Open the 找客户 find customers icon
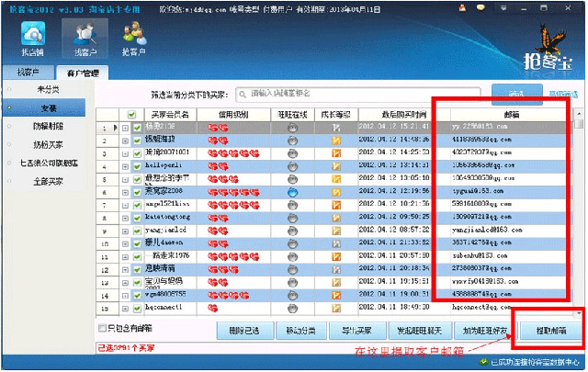The width and height of the screenshot is (588, 372). pos(85,39)
